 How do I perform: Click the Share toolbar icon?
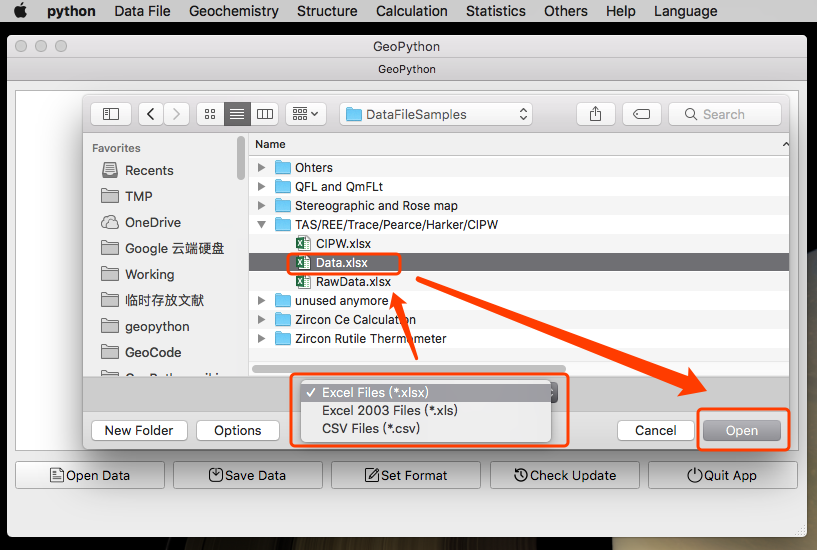click(596, 114)
